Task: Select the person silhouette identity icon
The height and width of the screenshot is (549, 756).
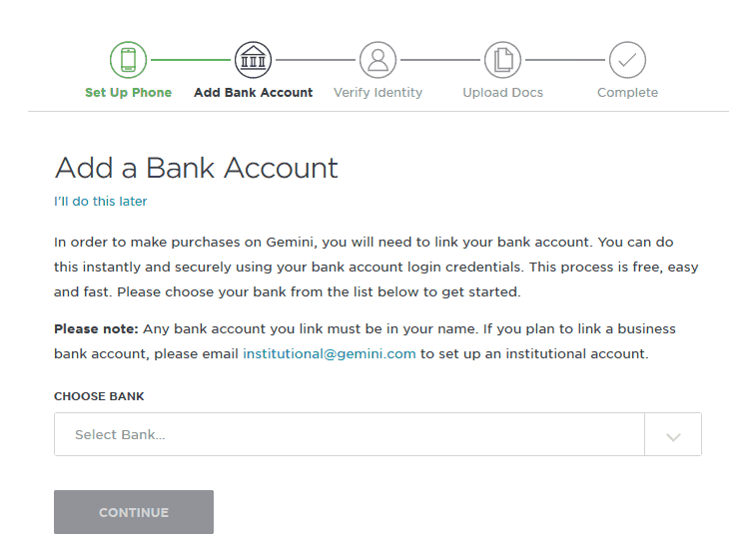Action: click(x=378, y=60)
